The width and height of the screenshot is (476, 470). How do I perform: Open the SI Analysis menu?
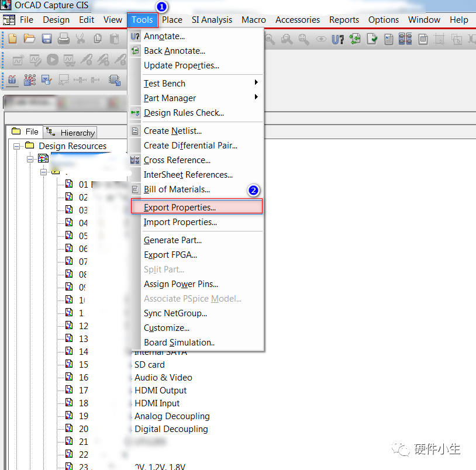point(212,20)
